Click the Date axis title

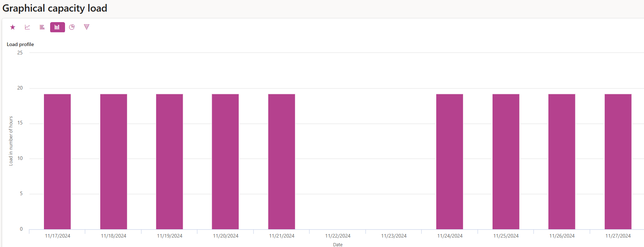(338, 244)
